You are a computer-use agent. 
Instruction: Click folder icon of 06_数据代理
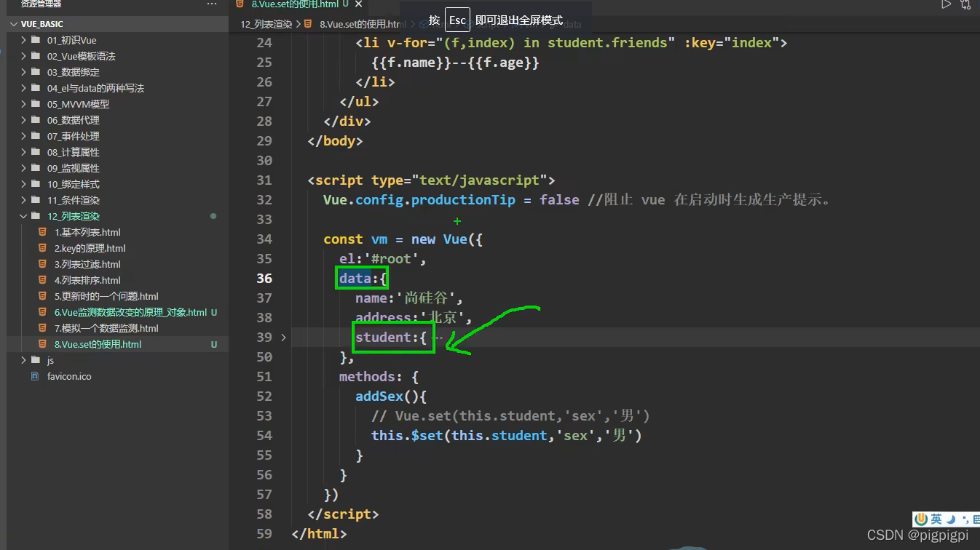pyautogui.click(x=35, y=120)
